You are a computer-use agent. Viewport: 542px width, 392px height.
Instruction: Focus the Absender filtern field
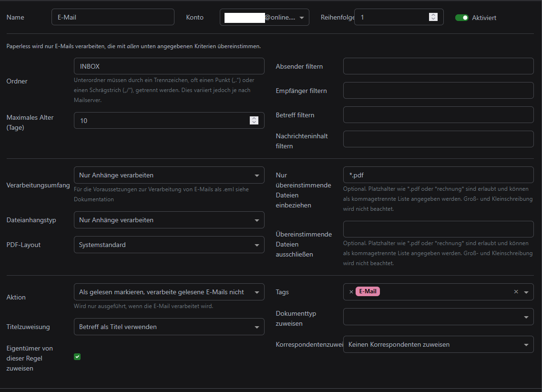click(x=438, y=66)
